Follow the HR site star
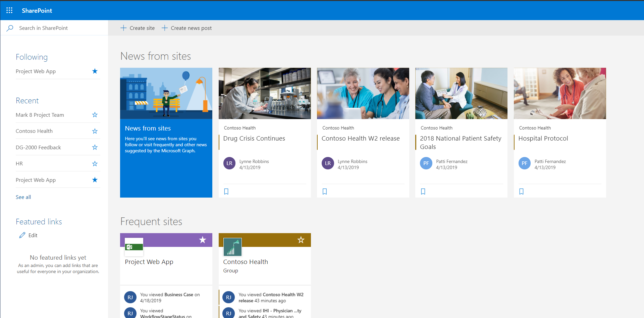This screenshot has width=644, height=318. [95, 164]
